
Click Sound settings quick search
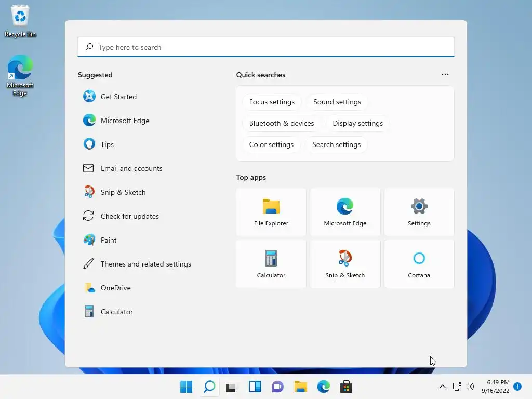pyautogui.click(x=337, y=102)
